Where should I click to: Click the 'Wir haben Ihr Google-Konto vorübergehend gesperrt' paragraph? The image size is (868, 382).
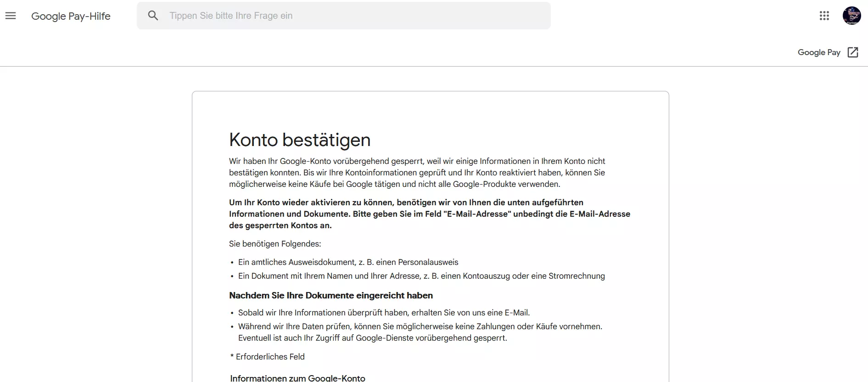[x=417, y=173]
